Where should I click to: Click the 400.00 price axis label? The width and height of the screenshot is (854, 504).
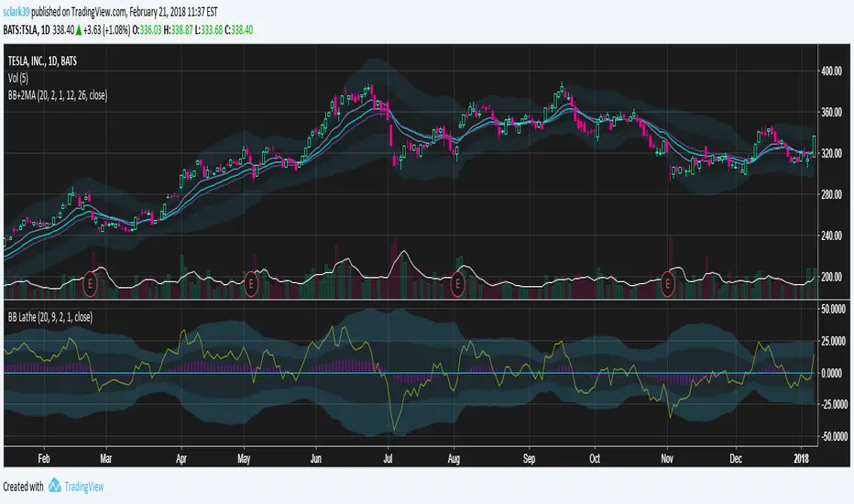click(x=832, y=71)
